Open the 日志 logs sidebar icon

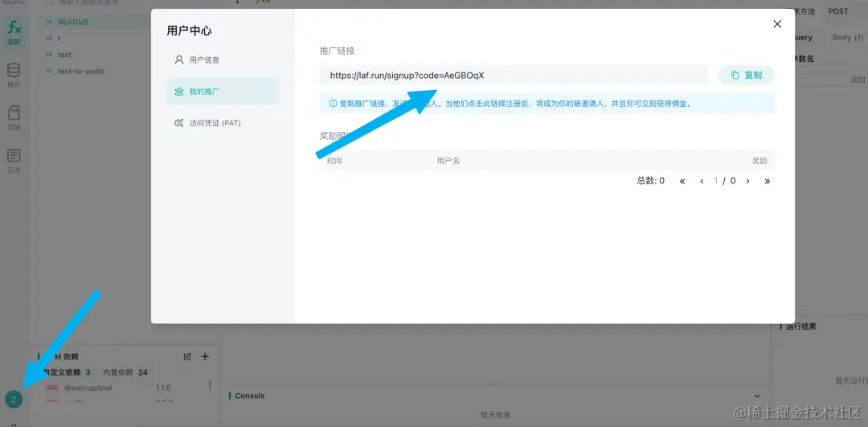[14, 161]
